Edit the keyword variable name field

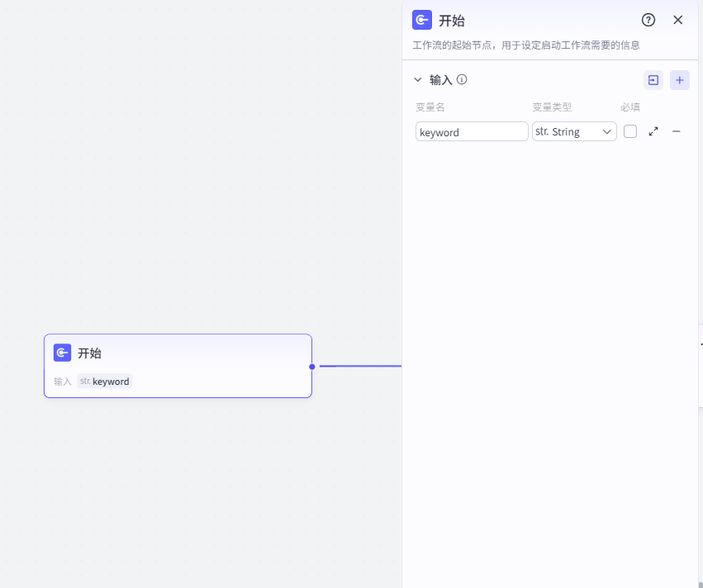tap(472, 132)
